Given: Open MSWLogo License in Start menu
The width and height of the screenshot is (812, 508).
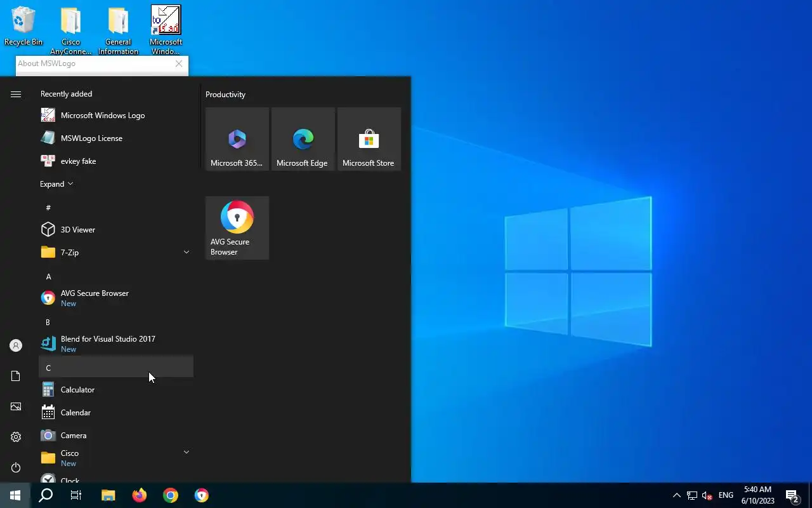Looking at the screenshot, I should tap(116, 138).
